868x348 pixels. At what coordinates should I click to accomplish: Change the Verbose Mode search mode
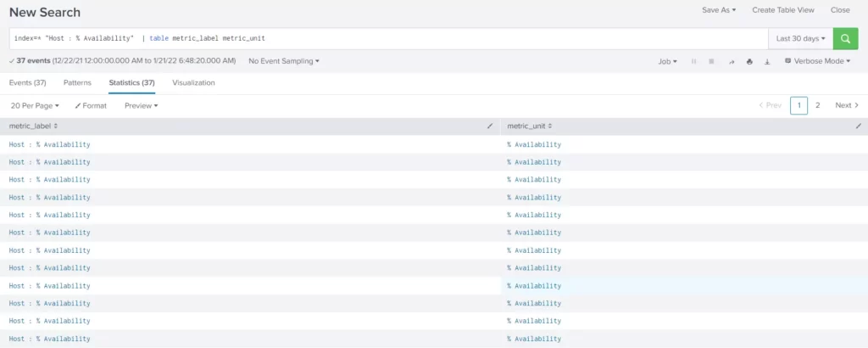point(818,61)
